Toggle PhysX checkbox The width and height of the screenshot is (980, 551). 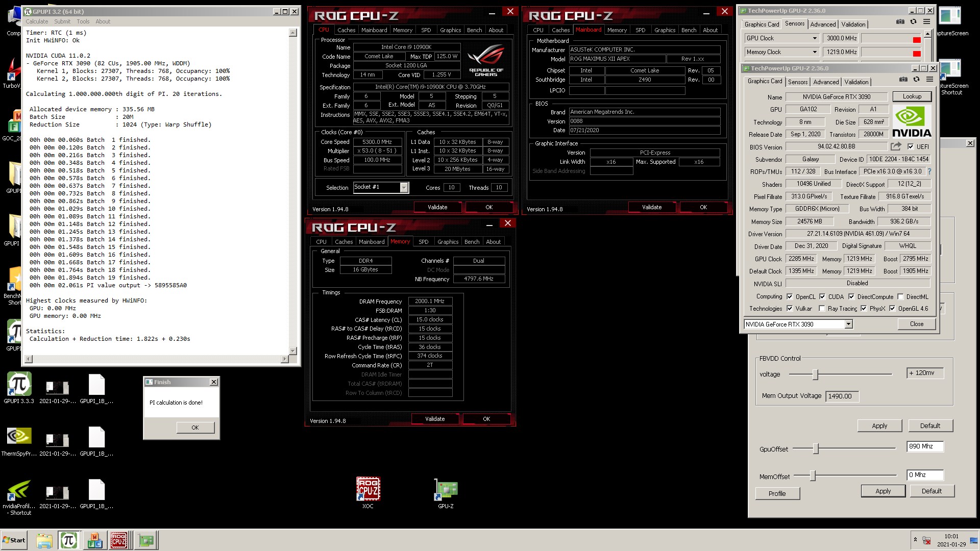(x=864, y=308)
